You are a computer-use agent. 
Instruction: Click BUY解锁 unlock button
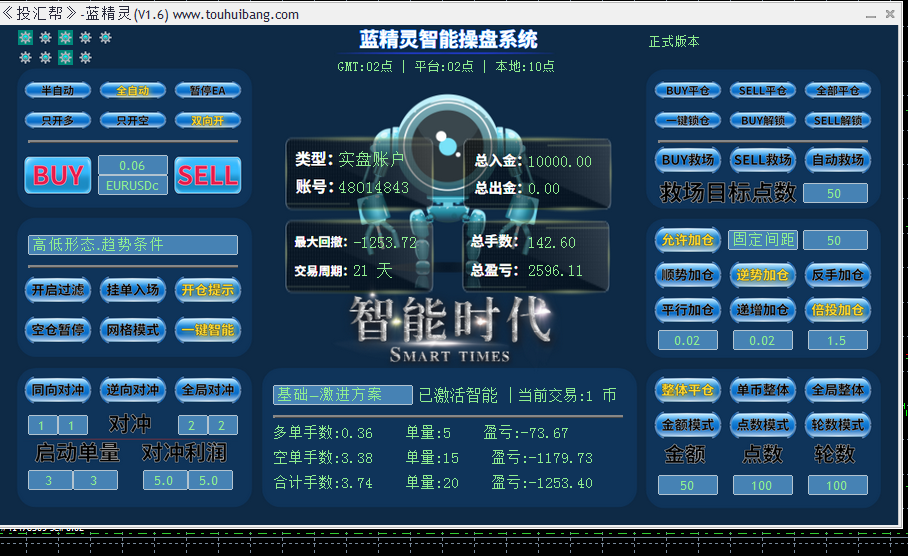tap(763, 120)
